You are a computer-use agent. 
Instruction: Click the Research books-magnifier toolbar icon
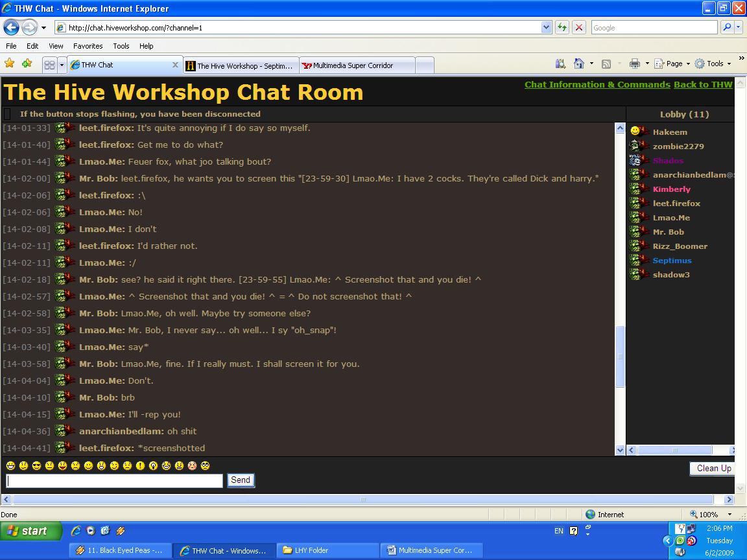[561, 64]
